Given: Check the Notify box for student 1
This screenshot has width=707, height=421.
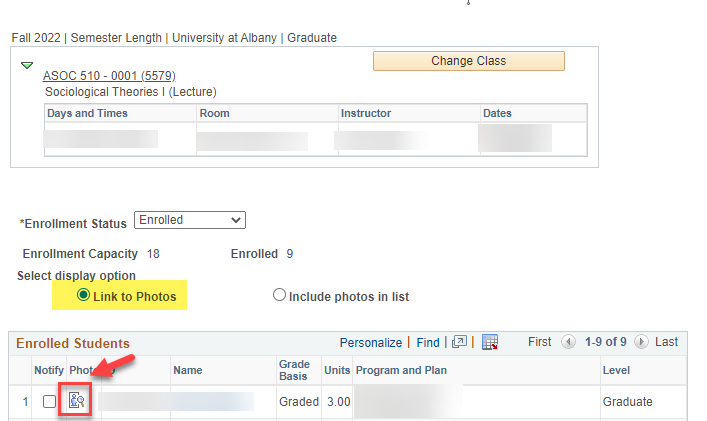Looking at the screenshot, I should click(x=50, y=401).
